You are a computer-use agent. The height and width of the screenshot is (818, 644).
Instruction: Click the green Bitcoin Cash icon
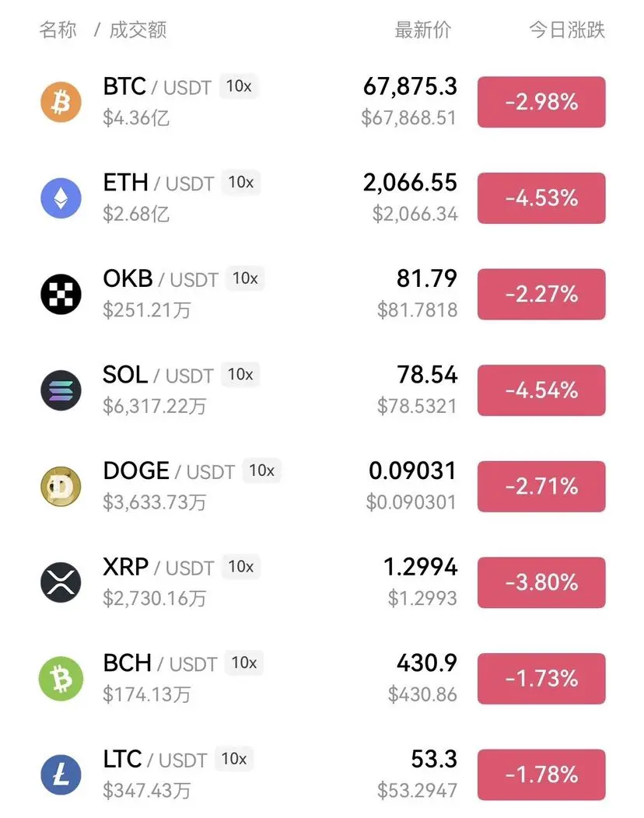pyautogui.click(x=61, y=679)
